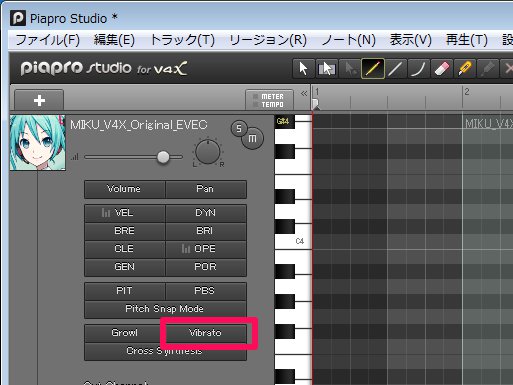Image resolution: width=513 pixels, height=385 pixels.
Task: Click the track volume slider knob
Action: pyautogui.click(x=163, y=157)
